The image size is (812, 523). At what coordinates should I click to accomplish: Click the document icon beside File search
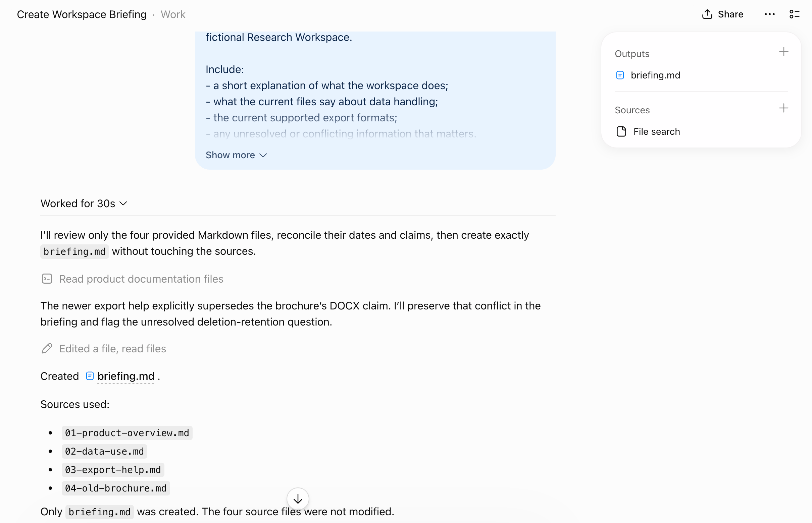tap(621, 131)
